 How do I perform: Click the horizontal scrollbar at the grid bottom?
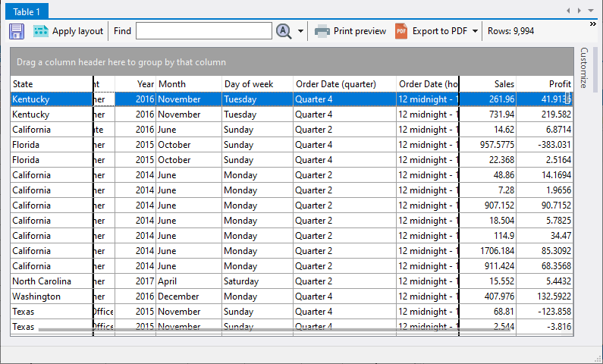click(x=228, y=330)
